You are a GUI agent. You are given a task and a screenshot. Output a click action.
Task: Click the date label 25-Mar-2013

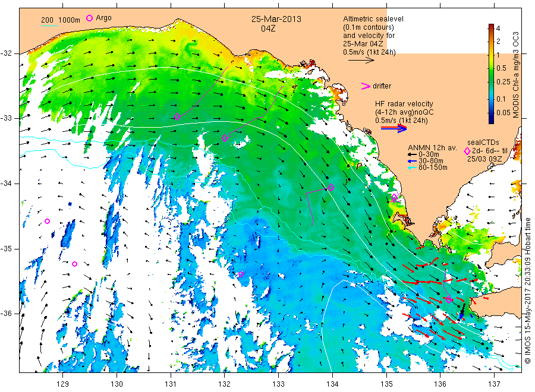point(276,20)
